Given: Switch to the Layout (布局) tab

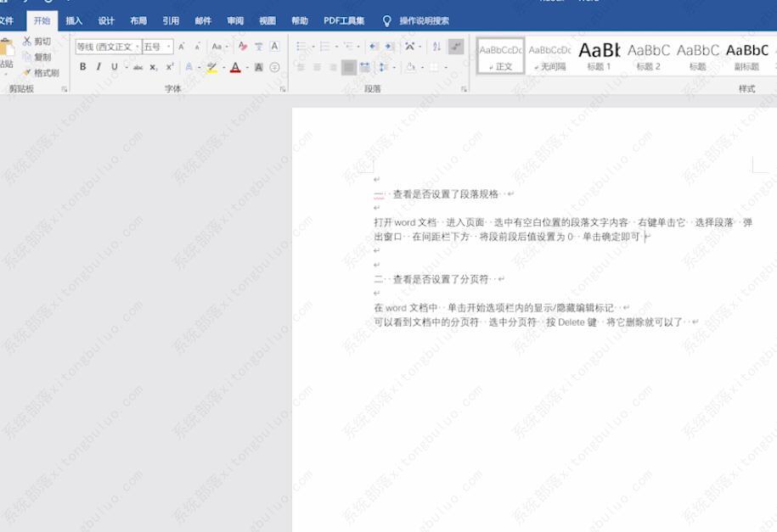Looking at the screenshot, I should tap(138, 21).
